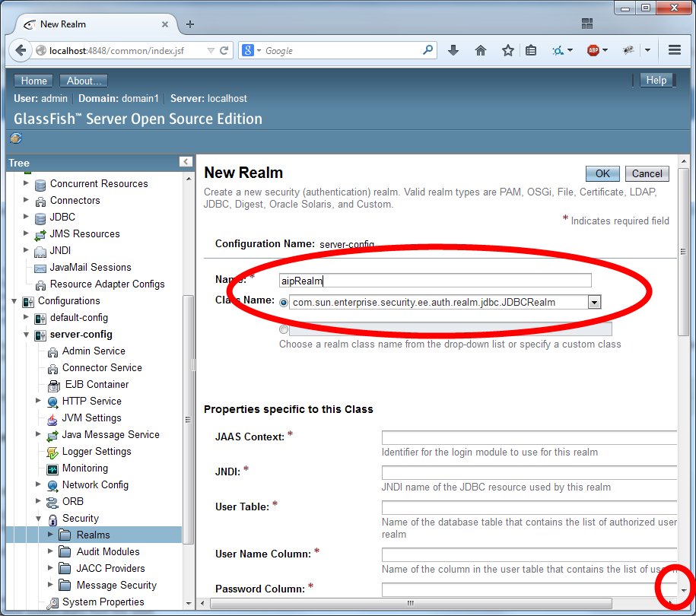Click the scroll down arrow of content pane
The image size is (696, 616).
(x=683, y=590)
